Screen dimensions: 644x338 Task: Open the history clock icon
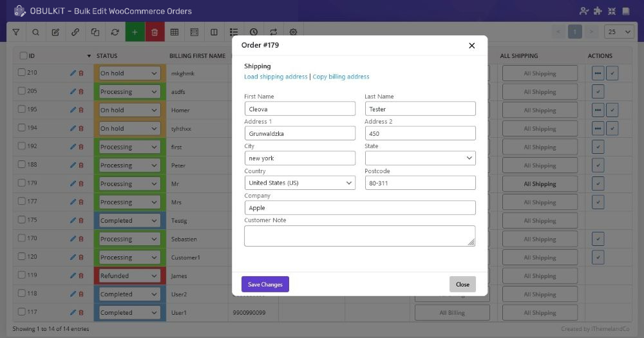[x=254, y=32]
